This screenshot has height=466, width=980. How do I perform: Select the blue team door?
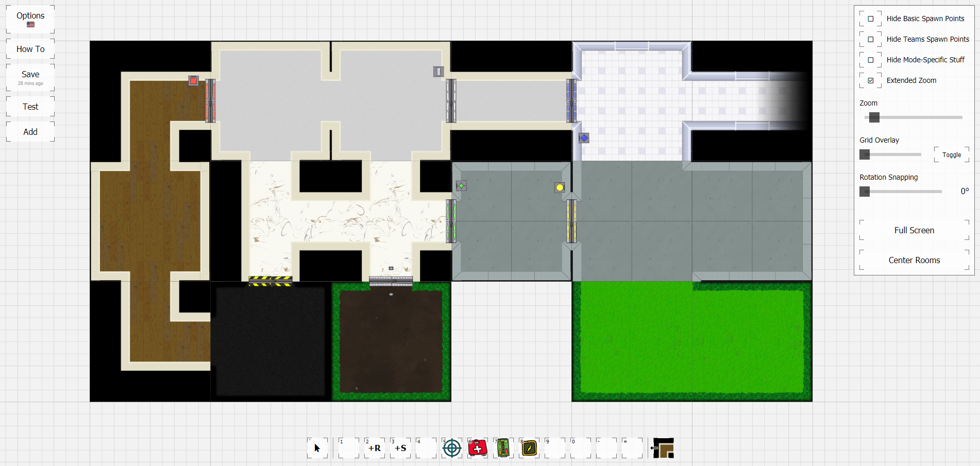point(571,101)
